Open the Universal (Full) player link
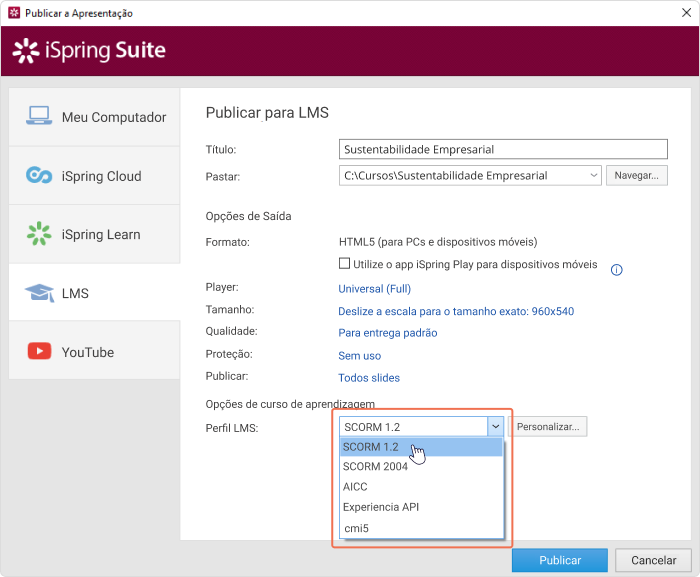700x577 pixels. pyautogui.click(x=375, y=289)
